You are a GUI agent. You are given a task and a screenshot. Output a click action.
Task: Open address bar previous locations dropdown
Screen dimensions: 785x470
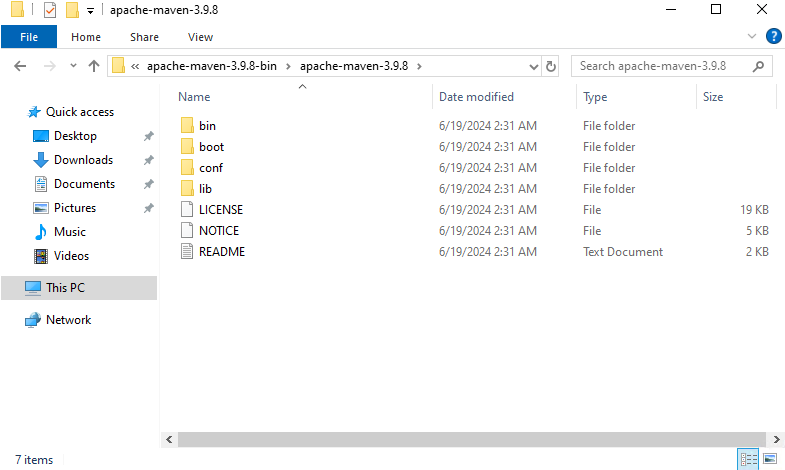(534, 67)
